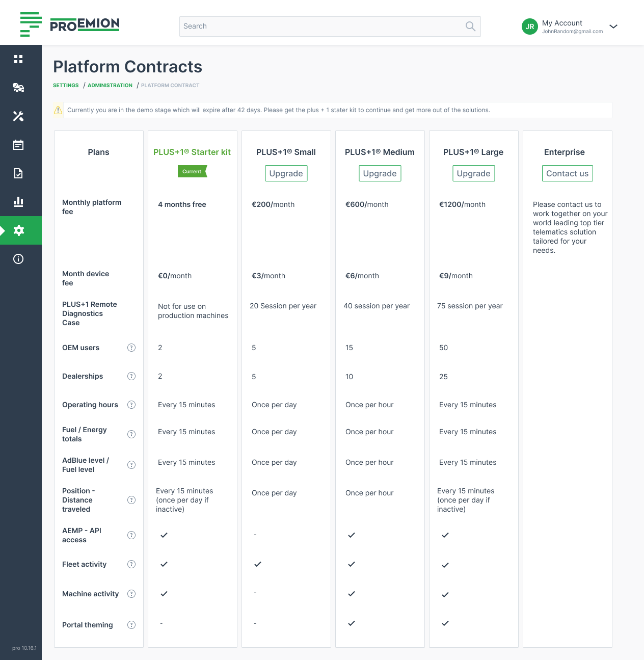The height and width of the screenshot is (660, 644).
Task: Click the settings gear sidebar icon
Action: point(19,230)
